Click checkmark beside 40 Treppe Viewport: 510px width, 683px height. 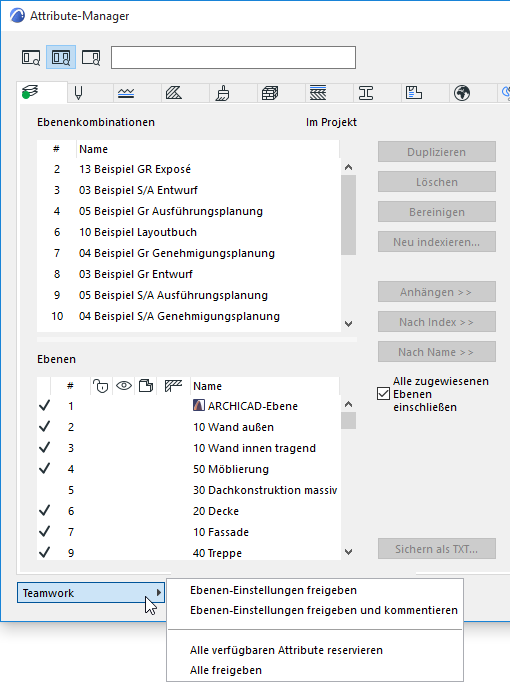(x=44, y=552)
